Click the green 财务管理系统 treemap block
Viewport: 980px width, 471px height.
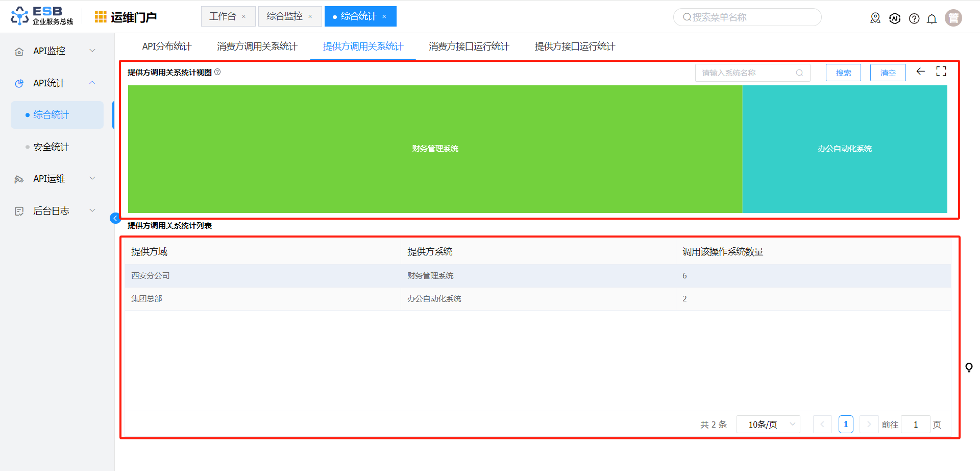click(435, 149)
